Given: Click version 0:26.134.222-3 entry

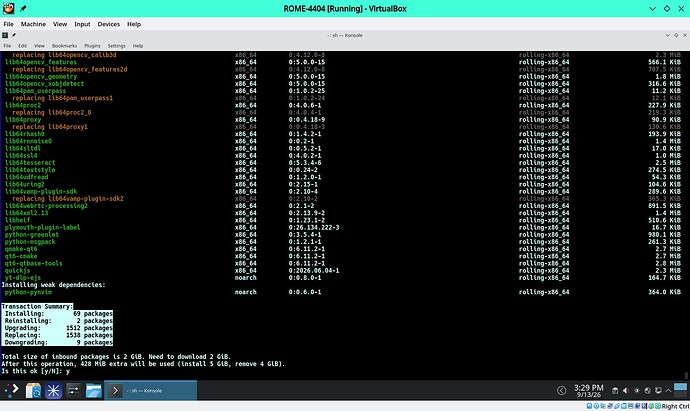Looking at the screenshot, I should (314, 228).
